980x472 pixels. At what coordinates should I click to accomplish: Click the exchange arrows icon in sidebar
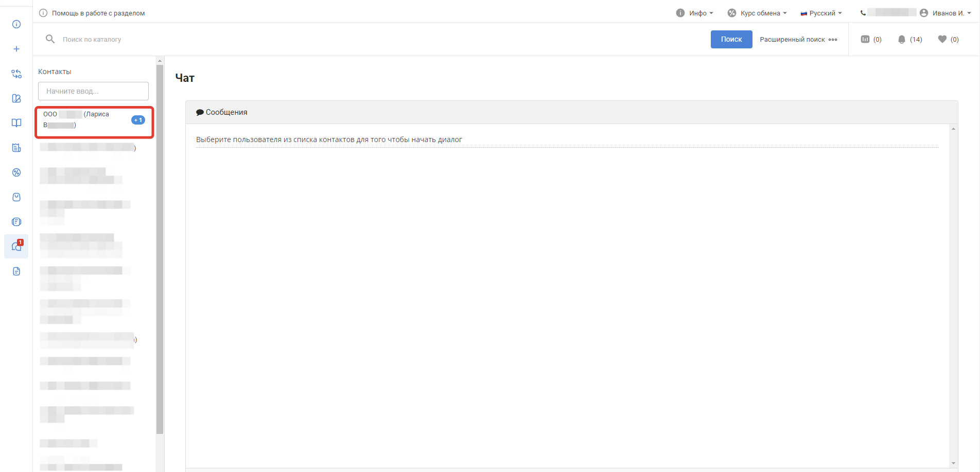tap(16, 74)
